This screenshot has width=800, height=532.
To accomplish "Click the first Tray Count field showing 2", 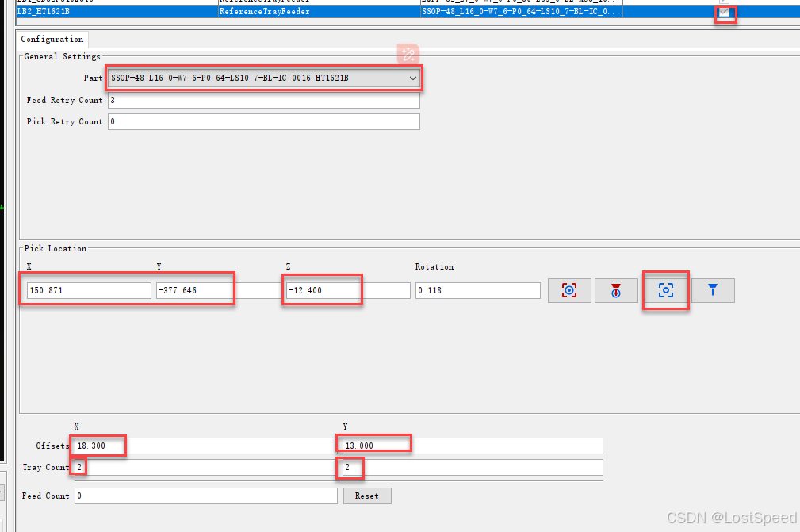I will point(78,467).
